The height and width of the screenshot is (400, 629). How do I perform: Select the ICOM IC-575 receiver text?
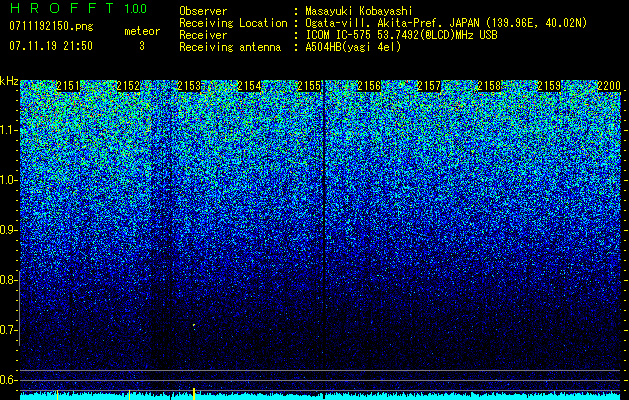coord(401,35)
